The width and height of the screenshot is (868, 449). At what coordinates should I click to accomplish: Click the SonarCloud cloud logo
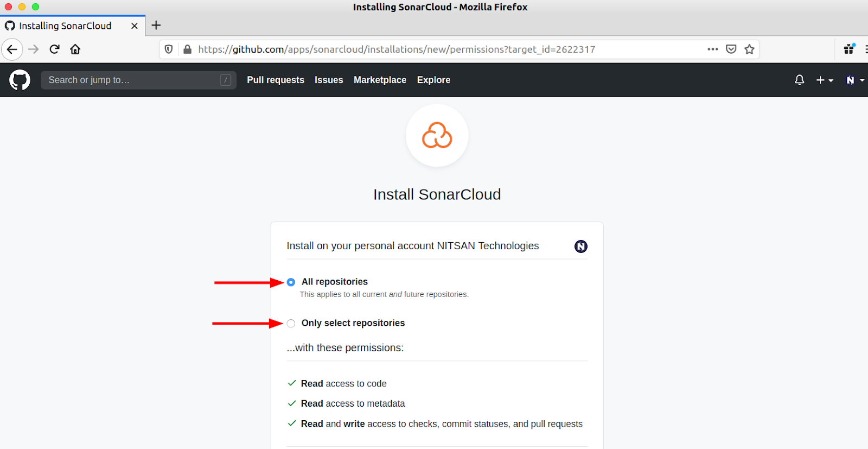(437, 136)
